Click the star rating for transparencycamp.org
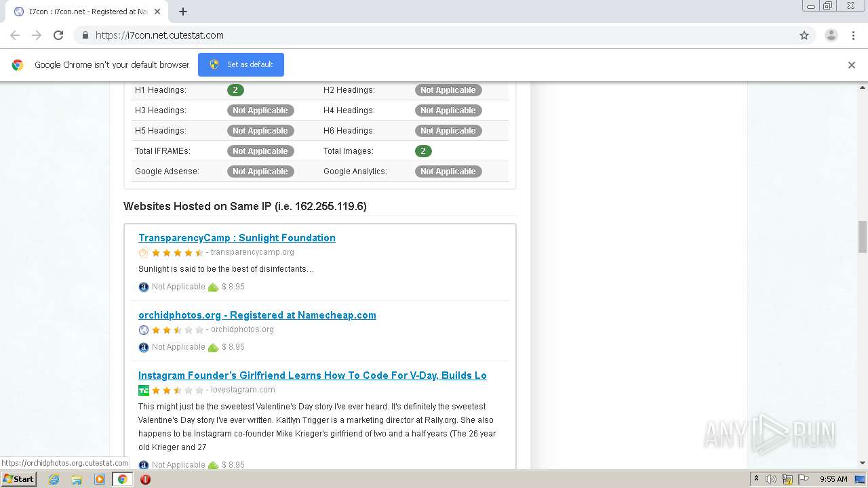Image resolution: width=868 pixels, height=488 pixels. [x=178, y=253]
